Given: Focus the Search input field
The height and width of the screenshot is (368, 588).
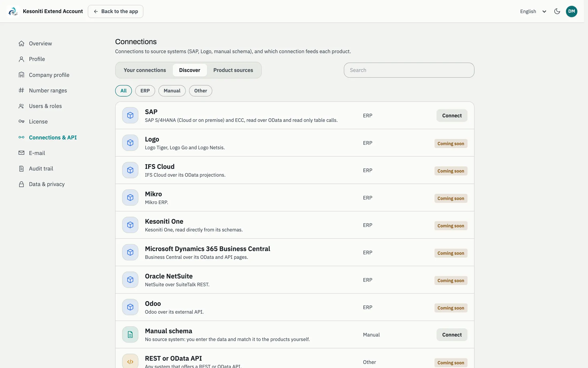Looking at the screenshot, I should (409, 70).
